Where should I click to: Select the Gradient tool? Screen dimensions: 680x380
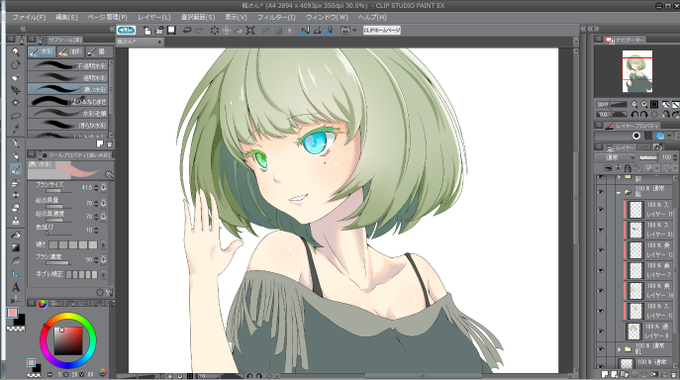point(16,248)
